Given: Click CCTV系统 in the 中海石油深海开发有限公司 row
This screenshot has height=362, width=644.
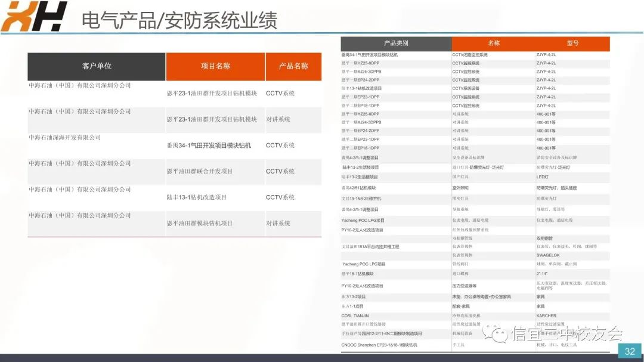Looking at the screenshot, I should coord(280,146).
